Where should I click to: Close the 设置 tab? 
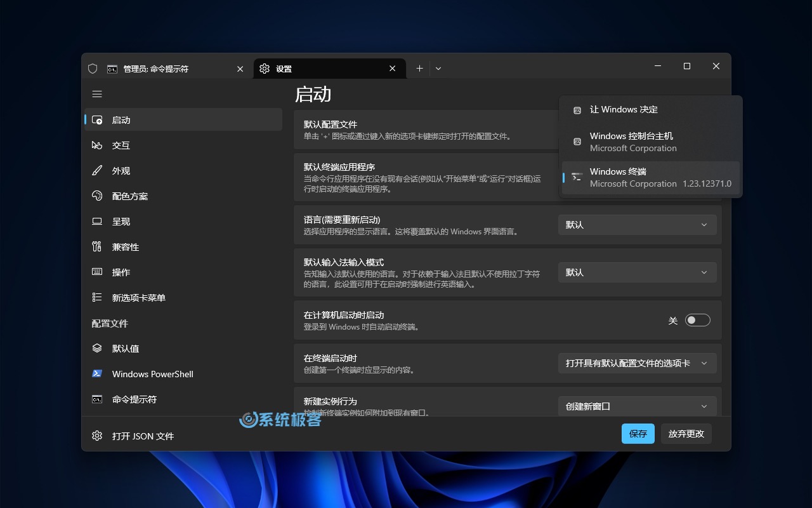pos(393,69)
